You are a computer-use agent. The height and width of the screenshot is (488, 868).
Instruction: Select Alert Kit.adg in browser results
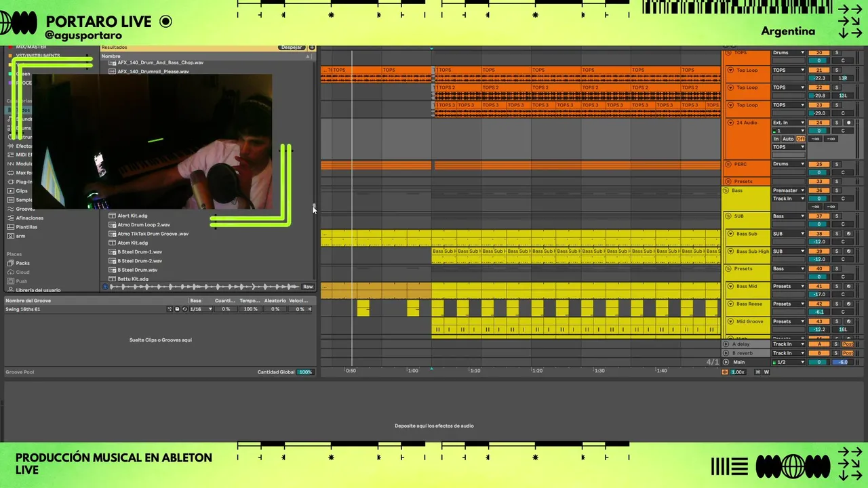coord(132,216)
